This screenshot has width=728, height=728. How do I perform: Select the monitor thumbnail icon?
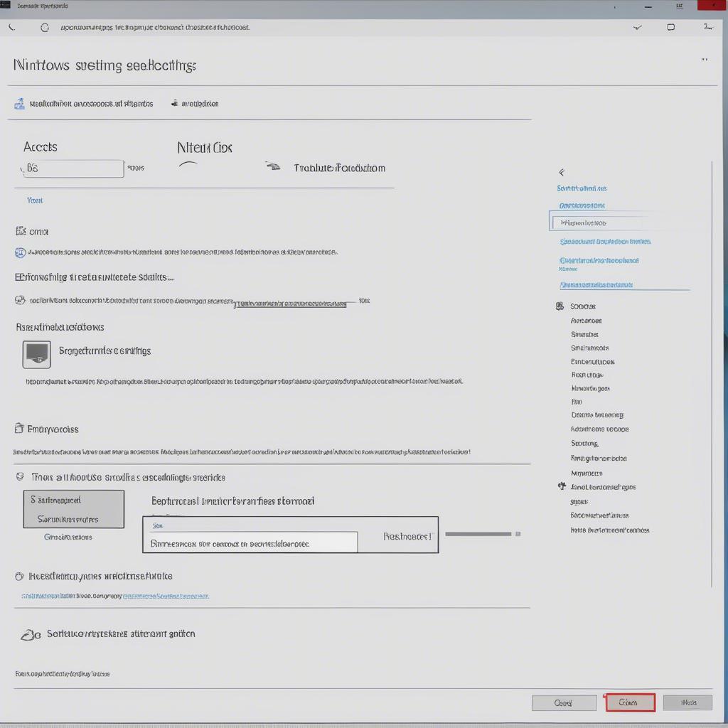pos(37,354)
